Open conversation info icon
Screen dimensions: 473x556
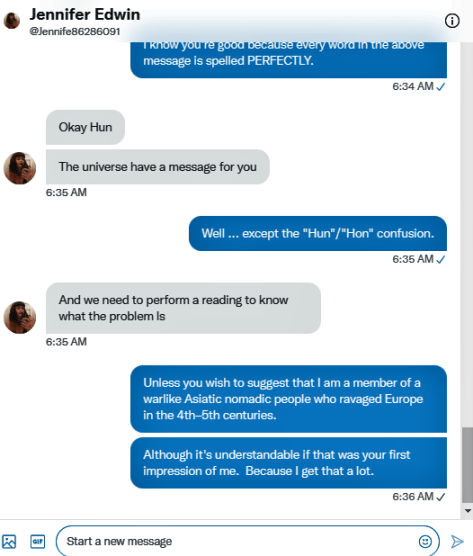452,21
